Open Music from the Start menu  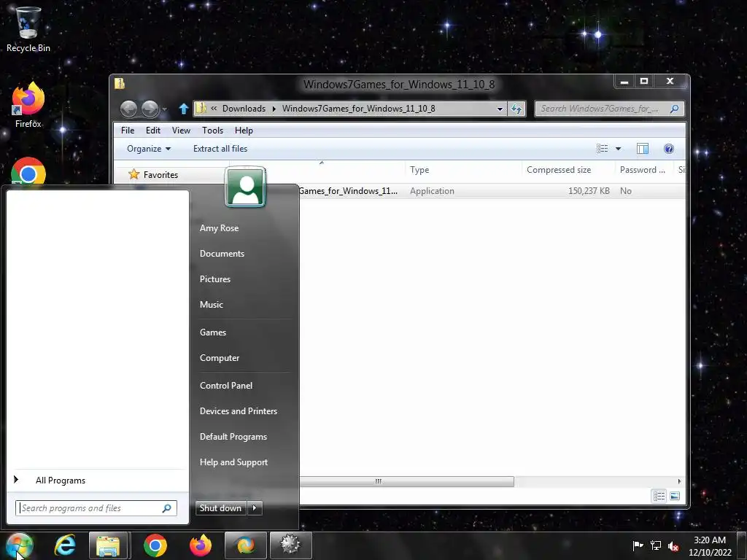click(212, 305)
